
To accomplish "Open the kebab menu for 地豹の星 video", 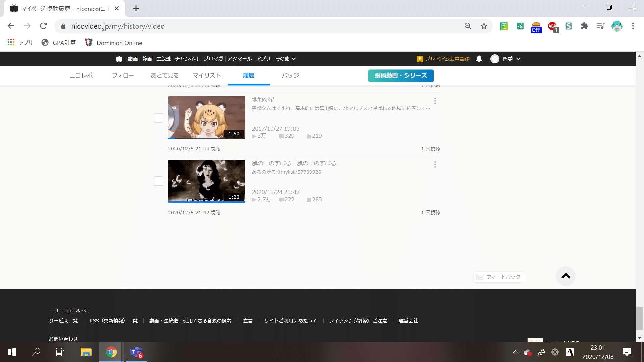I will coord(435,101).
